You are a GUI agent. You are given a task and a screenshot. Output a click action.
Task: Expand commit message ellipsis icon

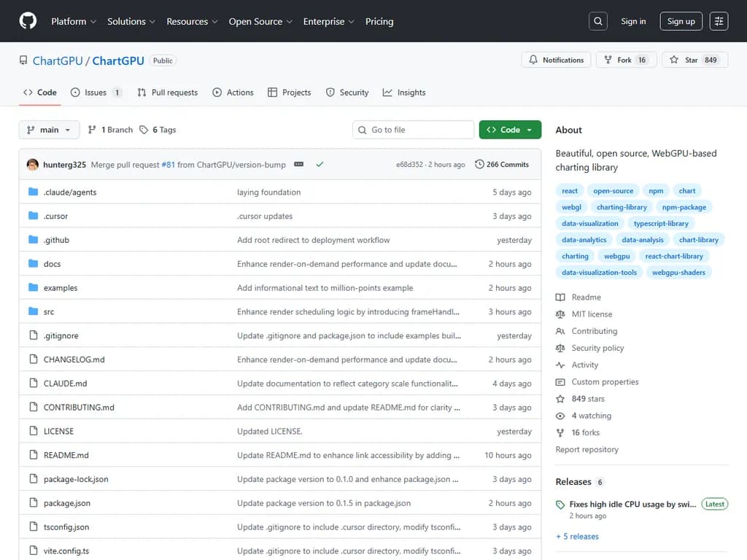(299, 165)
